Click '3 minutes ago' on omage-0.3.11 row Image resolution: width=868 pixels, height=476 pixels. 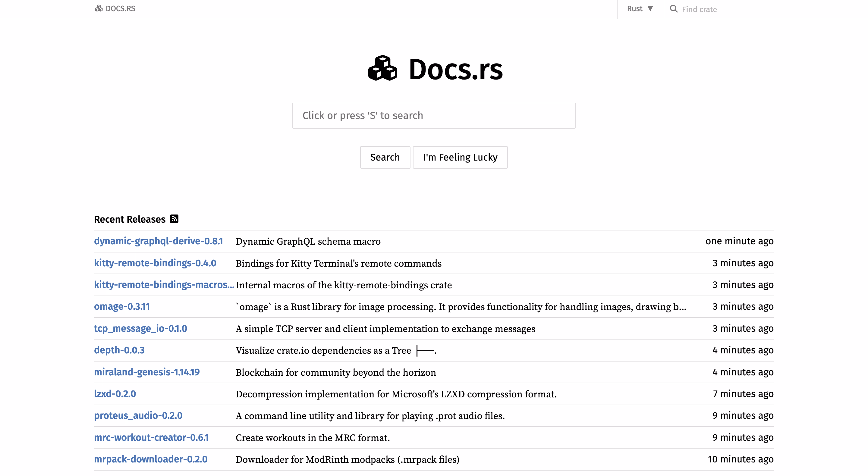click(x=743, y=307)
